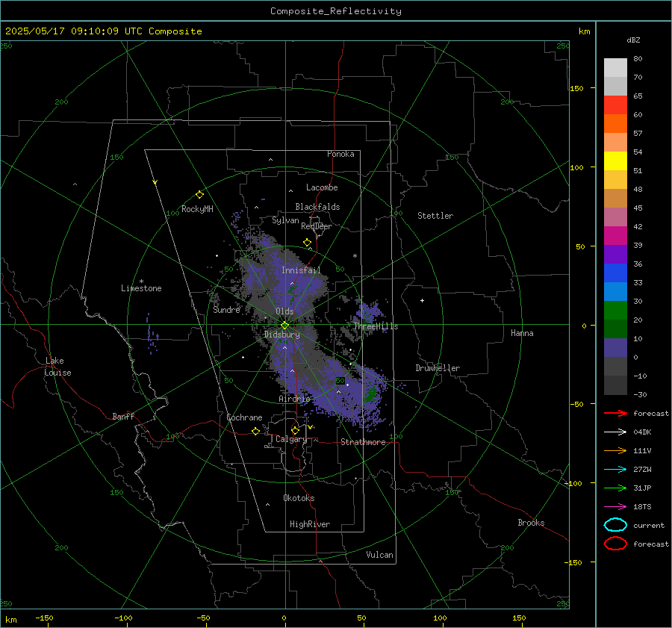Click the cyan 27ZW arrow legend icon
672x628 pixels.
(616, 470)
